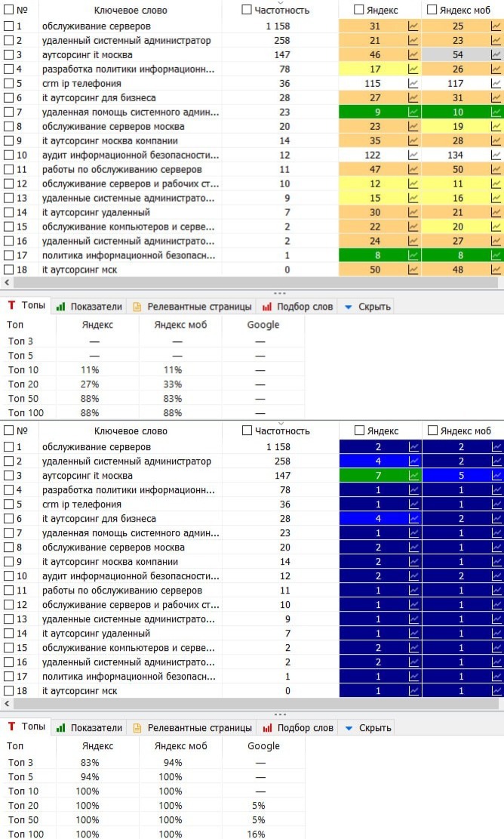Screen dimensions: 504x839
Task: Switch to the Показатели tab in the upper panel
Action: 89,307
